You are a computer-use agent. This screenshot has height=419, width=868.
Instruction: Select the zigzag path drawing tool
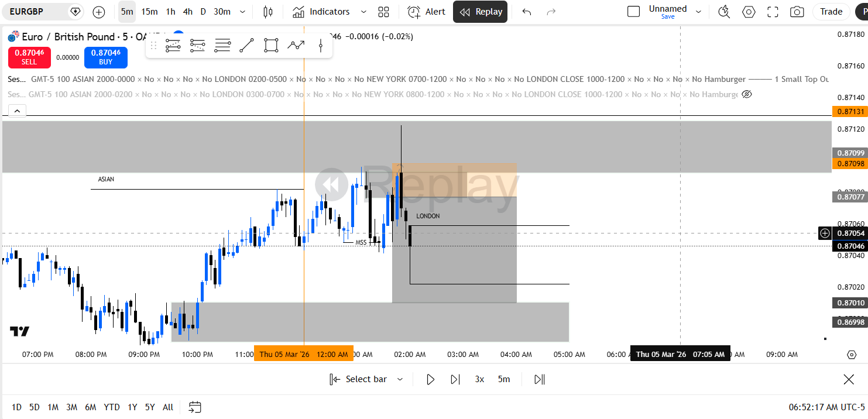(296, 45)
